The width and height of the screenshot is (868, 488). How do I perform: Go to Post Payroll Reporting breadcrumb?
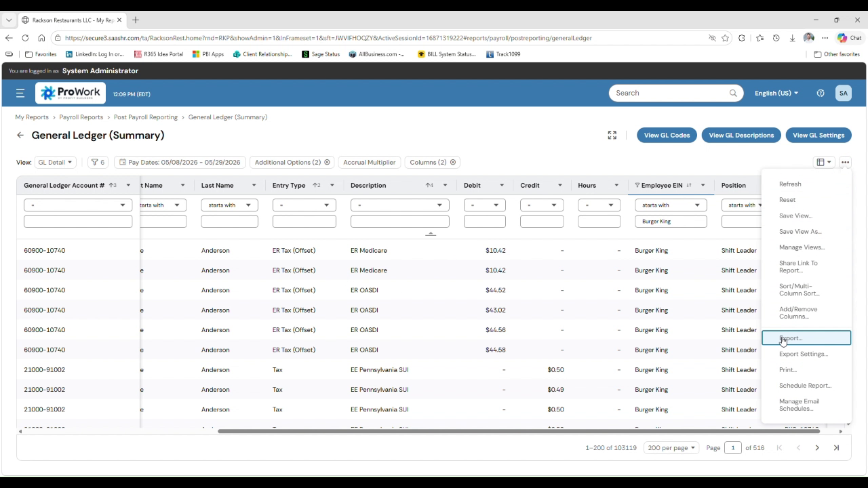146,117
